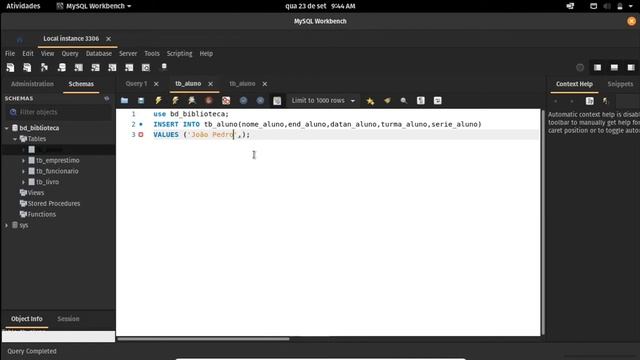Save the script to a file

(141, 100)
